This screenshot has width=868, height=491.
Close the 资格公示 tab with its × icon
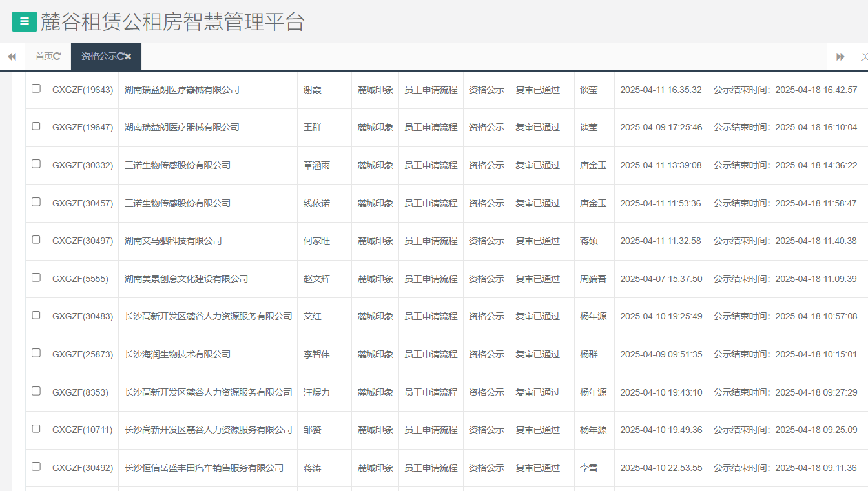[127, 56]
